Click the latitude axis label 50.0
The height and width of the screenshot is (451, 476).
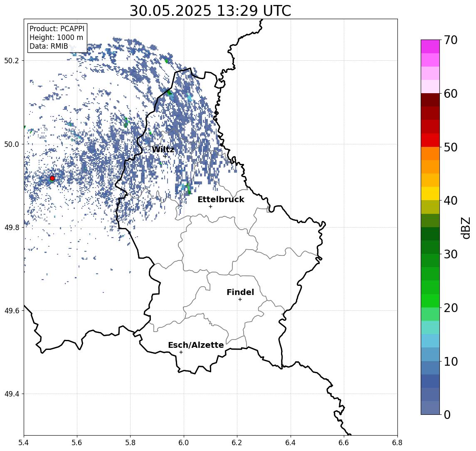pos(12,144)
